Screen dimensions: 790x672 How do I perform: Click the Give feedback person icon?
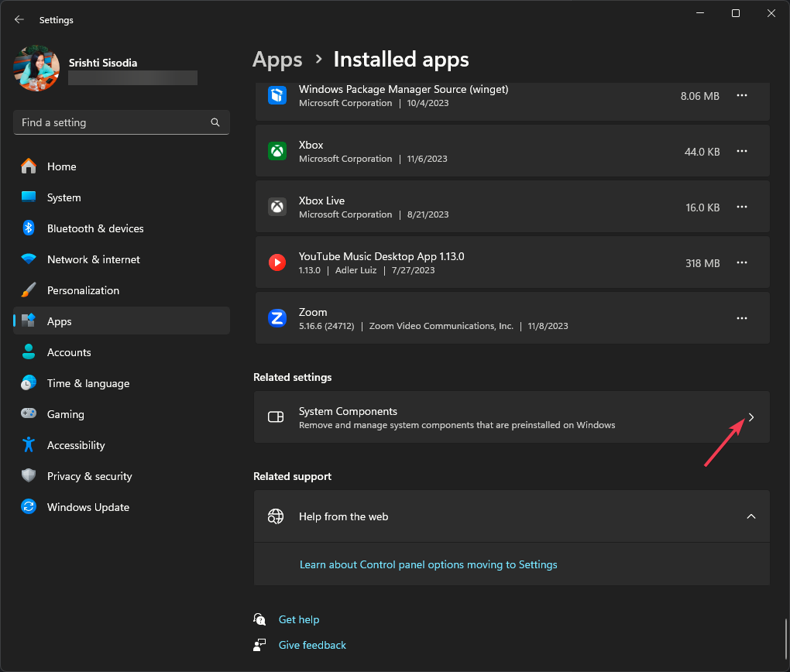click(x=259, y=645)
